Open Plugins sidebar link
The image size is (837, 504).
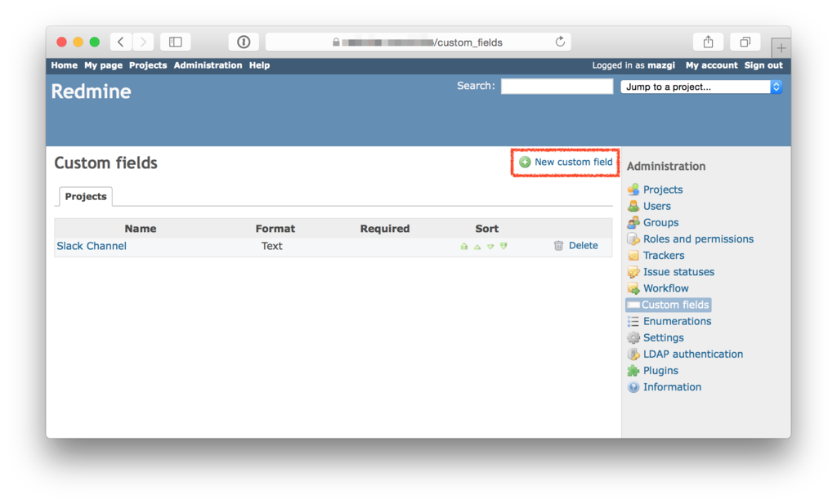tap(660, 371)
